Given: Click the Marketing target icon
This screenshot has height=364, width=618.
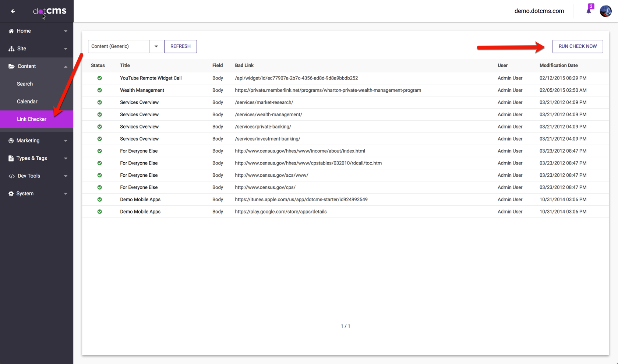Looking at the screenshot, I should coord(11,141).
